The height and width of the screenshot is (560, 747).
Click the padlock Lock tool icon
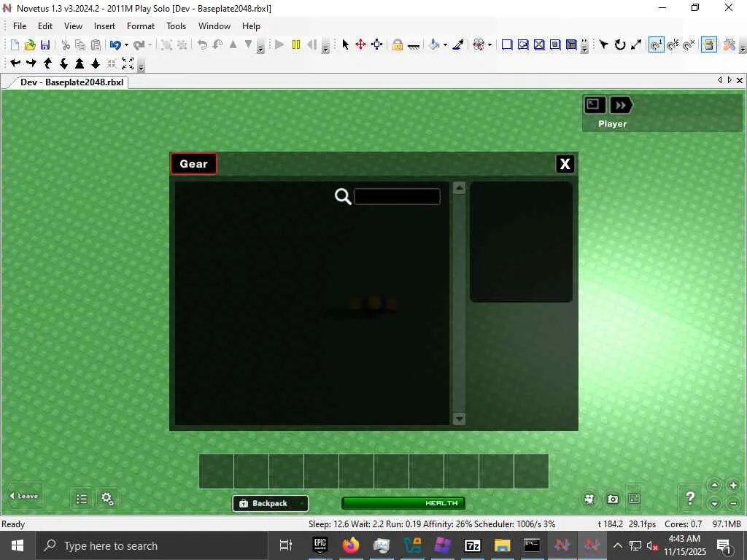click(x=398, y=44)
